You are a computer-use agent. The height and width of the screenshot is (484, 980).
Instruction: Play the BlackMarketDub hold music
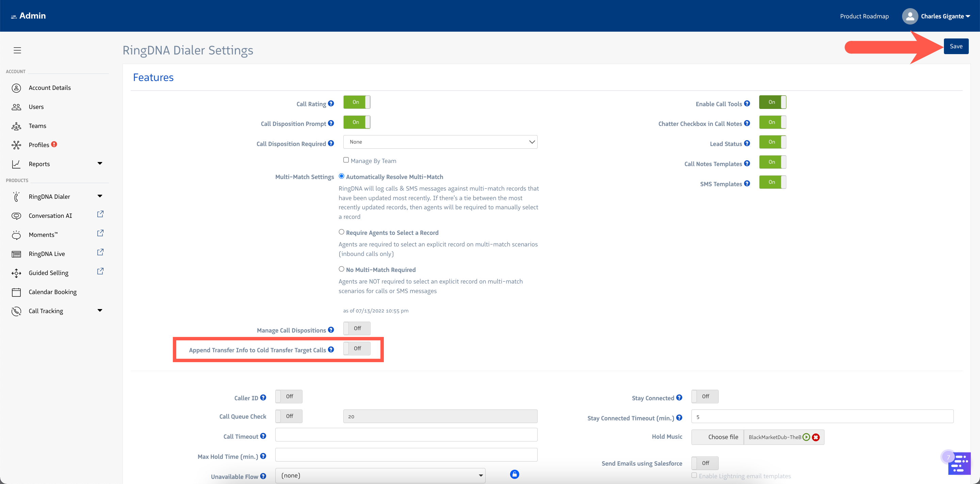[806, 437]
